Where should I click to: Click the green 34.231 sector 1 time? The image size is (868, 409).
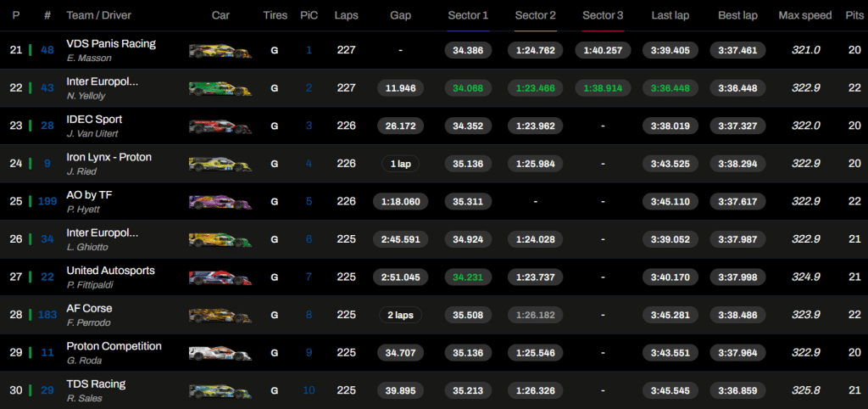coord(468,277)
